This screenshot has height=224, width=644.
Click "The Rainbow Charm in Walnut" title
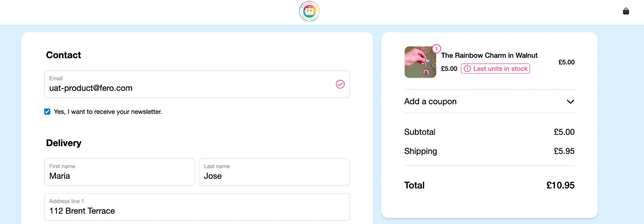point(489,55)
